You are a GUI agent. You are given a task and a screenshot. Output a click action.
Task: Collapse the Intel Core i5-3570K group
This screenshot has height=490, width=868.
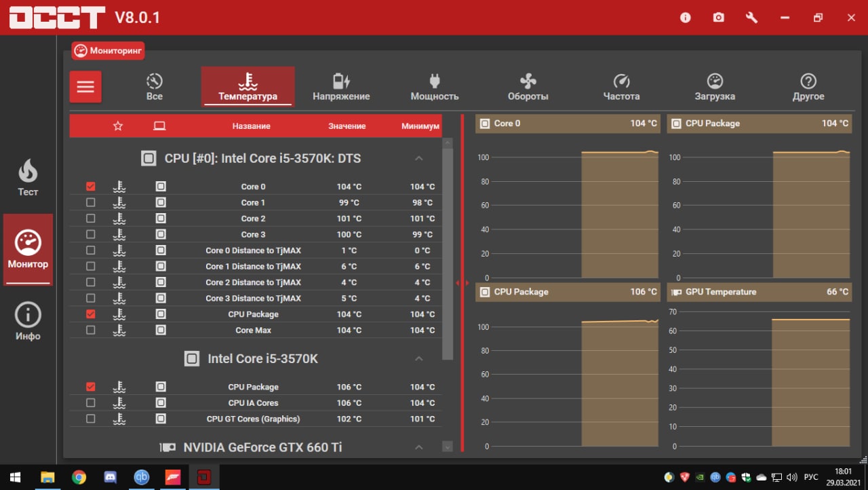(x=419, y=358)
